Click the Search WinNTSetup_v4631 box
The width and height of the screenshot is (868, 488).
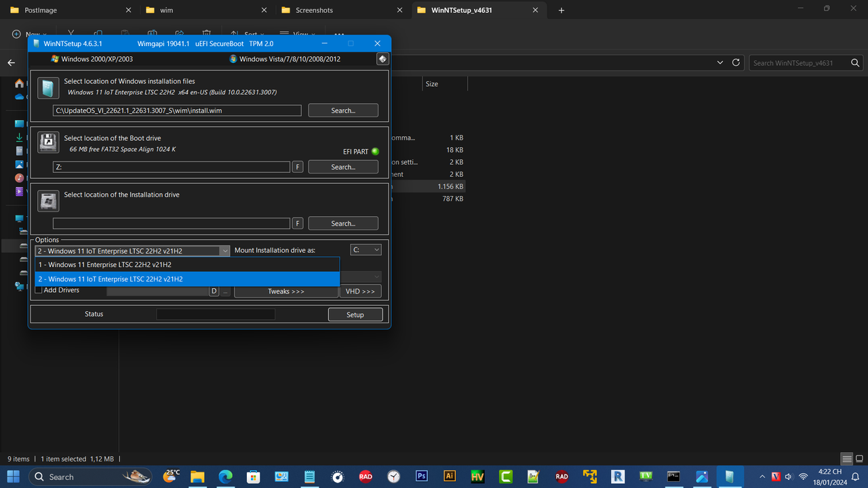[806, 62]
